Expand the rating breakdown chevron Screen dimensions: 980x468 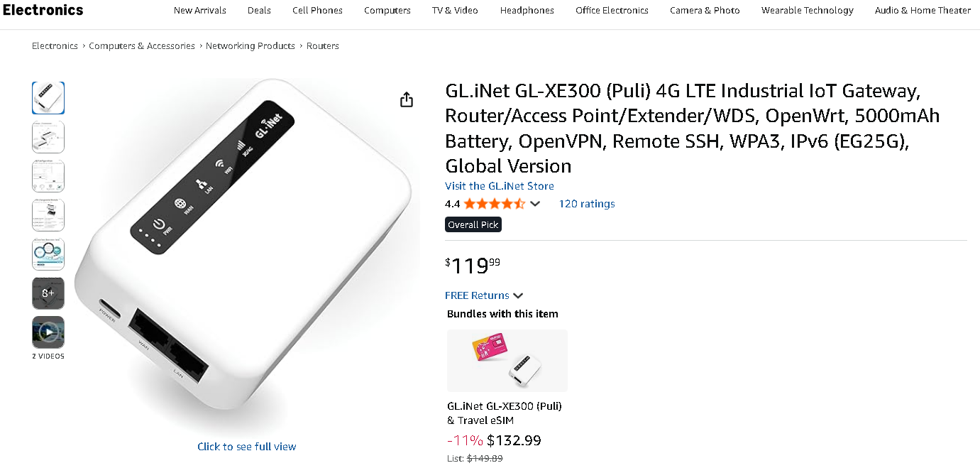pos(535,204)
